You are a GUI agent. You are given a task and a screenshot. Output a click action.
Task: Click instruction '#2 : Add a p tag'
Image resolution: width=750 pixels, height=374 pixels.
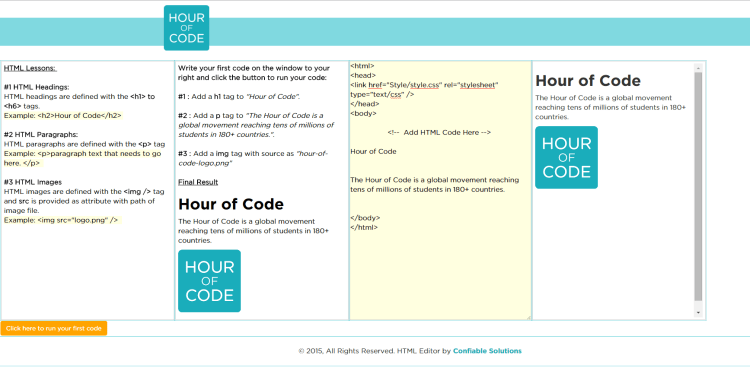[x=256, y=125]
